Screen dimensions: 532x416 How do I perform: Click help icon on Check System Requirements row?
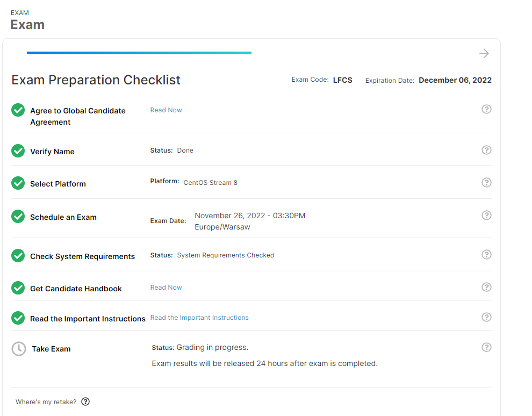point(486,255)
